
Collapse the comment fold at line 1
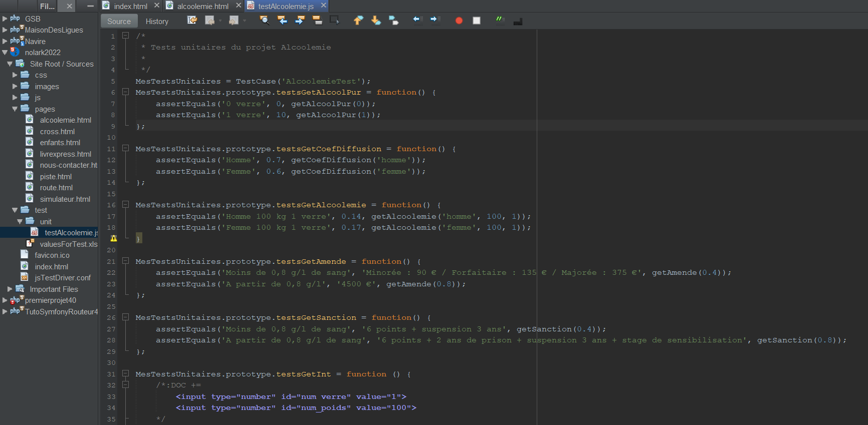pos(126,36)
